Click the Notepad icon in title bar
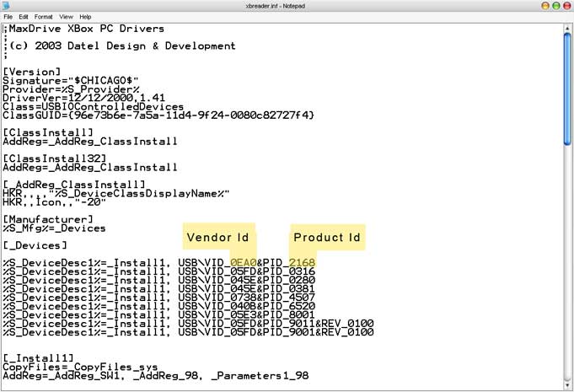Image resolution: width=574 pixels, height=392 pixels. pyautogui.click(x=6, y=6)
